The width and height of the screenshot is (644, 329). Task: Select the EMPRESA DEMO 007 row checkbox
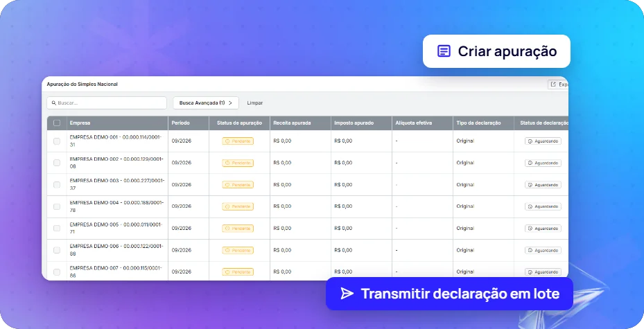(57, 272)
